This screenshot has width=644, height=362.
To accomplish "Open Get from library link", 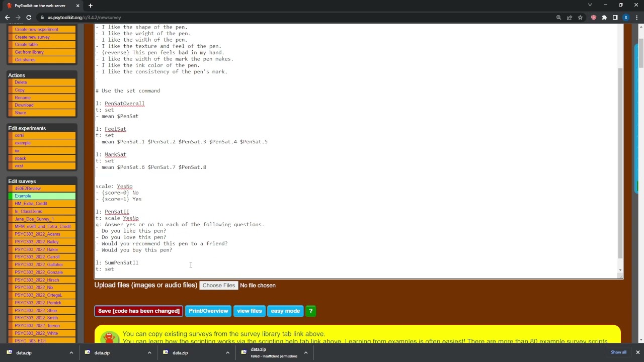I will (x=29, y=52).
